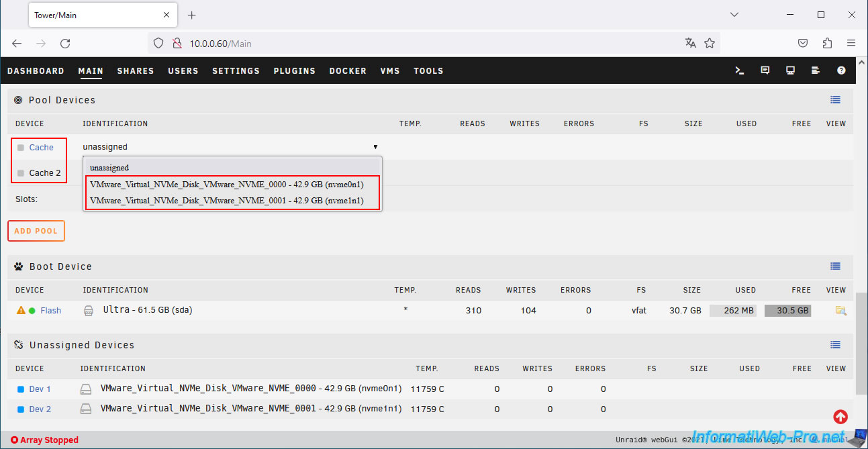This screenshot has width=868, height=449.
Task: Click the help question mark icon
Action: pos(841,70)
